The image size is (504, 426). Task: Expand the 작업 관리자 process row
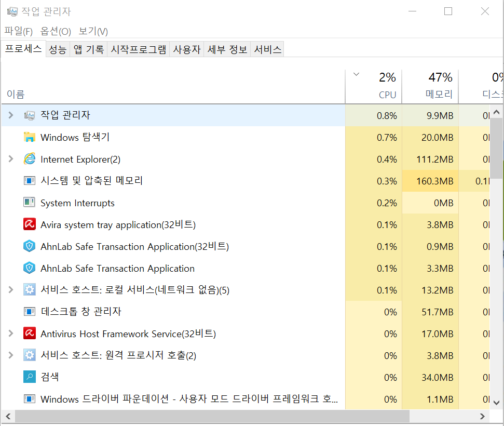click(11, 115)
